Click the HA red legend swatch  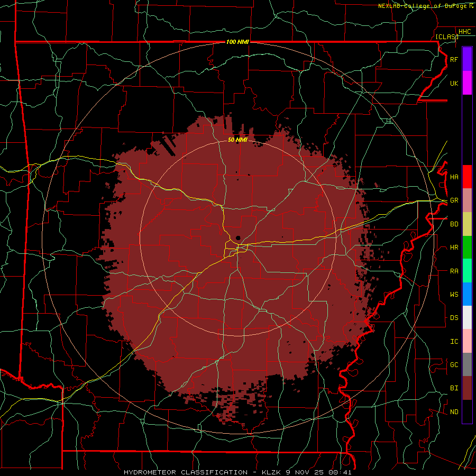(x=467, y=177)
